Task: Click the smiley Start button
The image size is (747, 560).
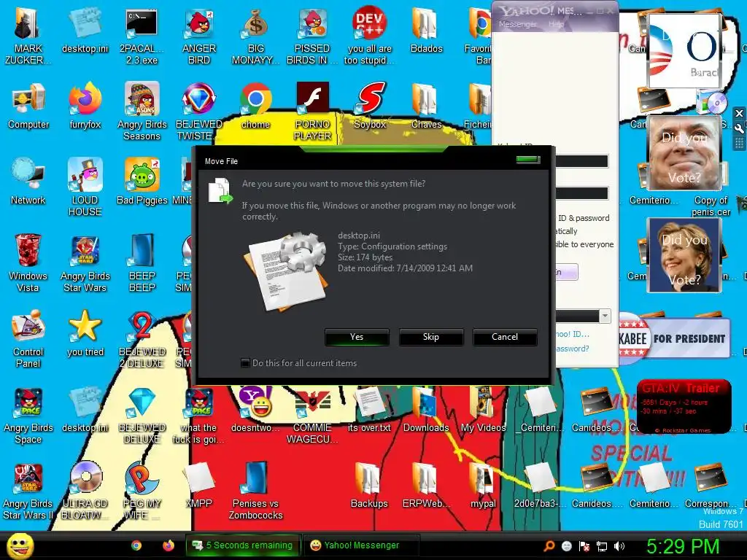Action: [x=20, y=545]
